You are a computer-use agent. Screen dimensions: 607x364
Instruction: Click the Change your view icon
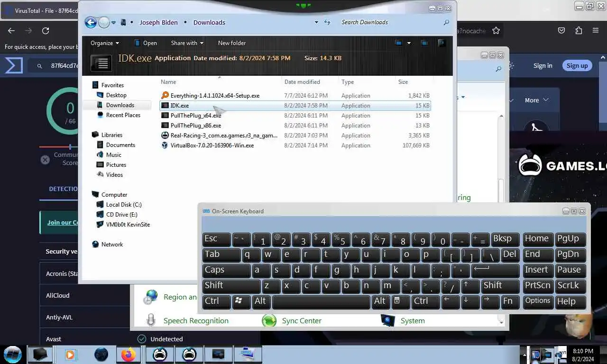click(398, 43)
